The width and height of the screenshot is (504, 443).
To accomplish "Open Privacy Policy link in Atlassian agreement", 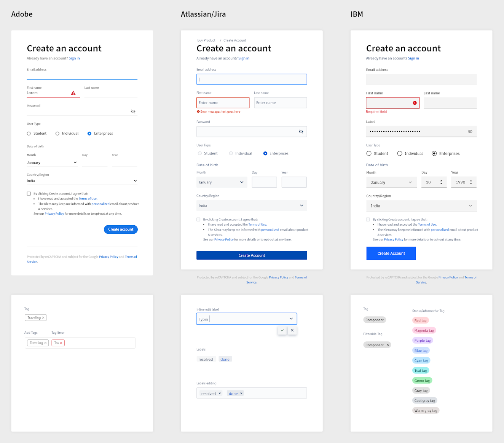I will point(224,239).
